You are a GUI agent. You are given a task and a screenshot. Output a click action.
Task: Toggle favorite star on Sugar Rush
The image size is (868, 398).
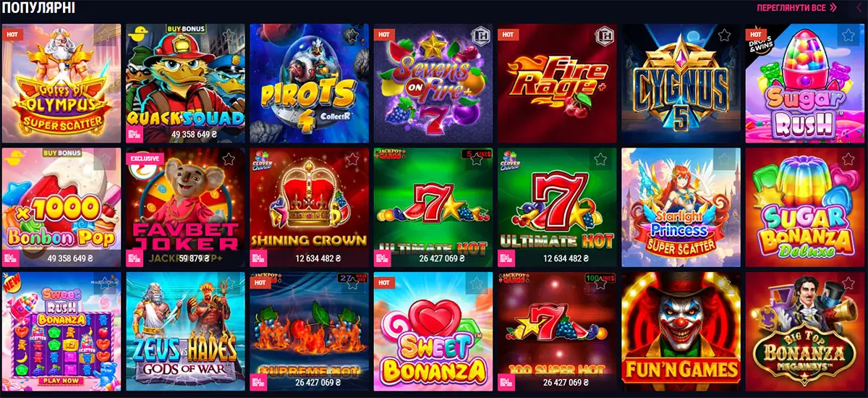pos(848,35)
